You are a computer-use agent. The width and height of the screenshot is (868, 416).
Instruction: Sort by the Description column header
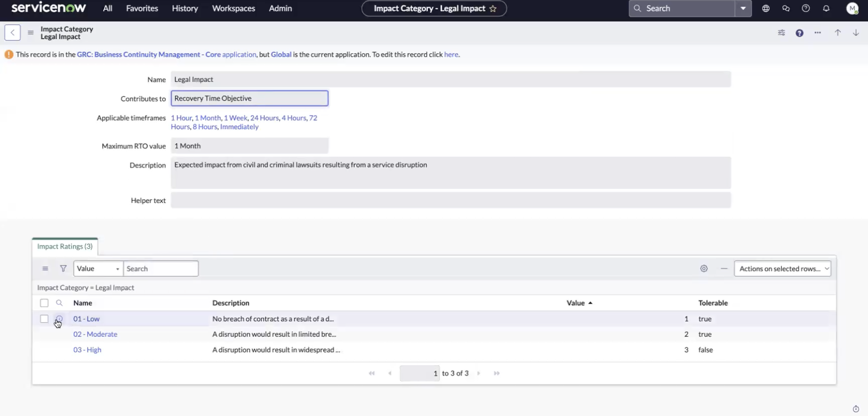click(231, 303)
